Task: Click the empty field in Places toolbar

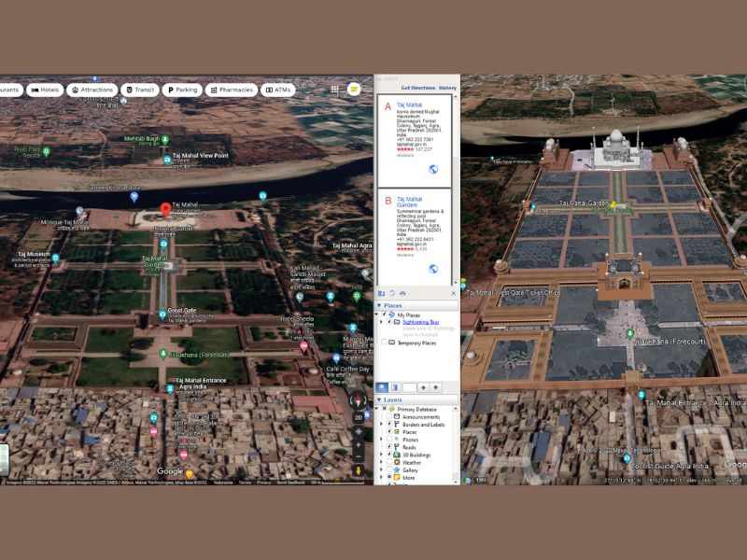Action: click(x=409, y=387)
